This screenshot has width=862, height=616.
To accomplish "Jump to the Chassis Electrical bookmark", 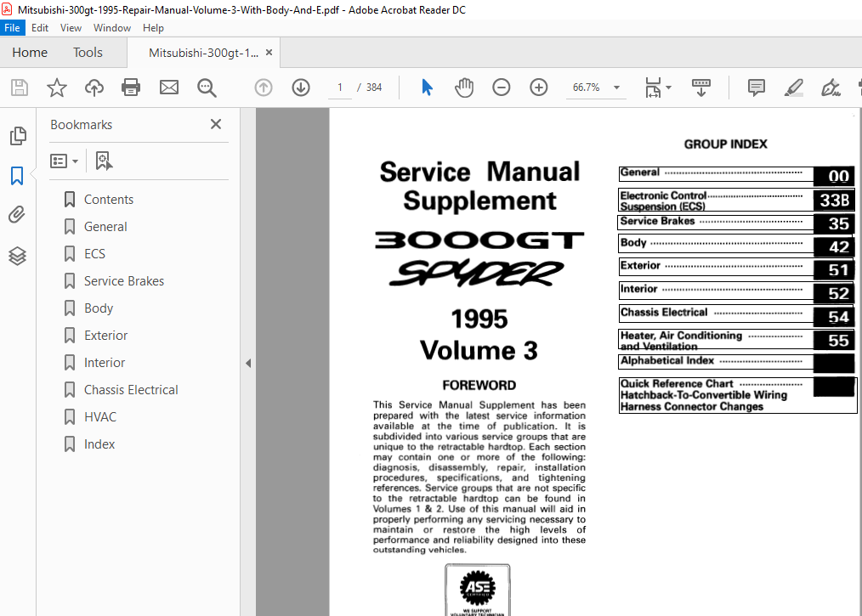I will click(131, 390).
